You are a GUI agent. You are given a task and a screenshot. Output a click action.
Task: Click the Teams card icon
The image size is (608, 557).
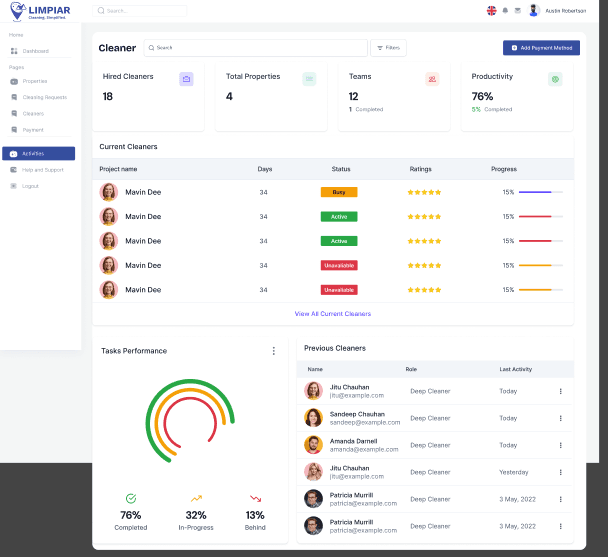(432, 79)
